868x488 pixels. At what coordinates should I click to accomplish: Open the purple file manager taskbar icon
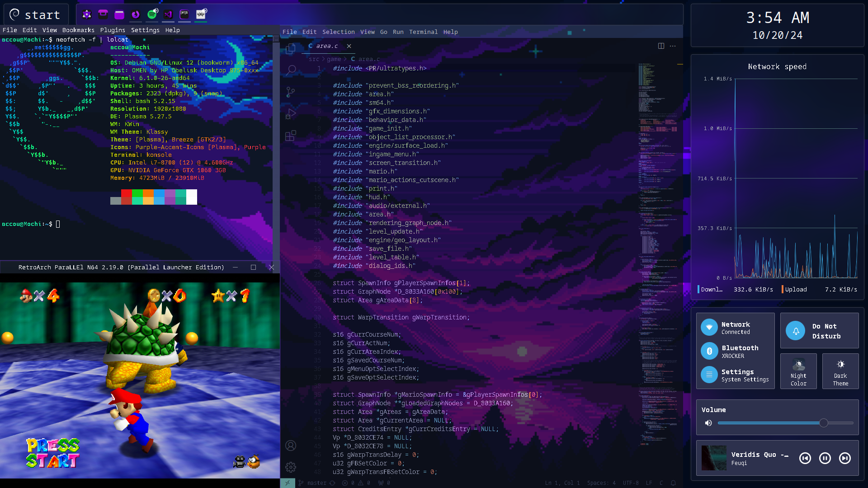pyautogui.click(x=119, y=14)
